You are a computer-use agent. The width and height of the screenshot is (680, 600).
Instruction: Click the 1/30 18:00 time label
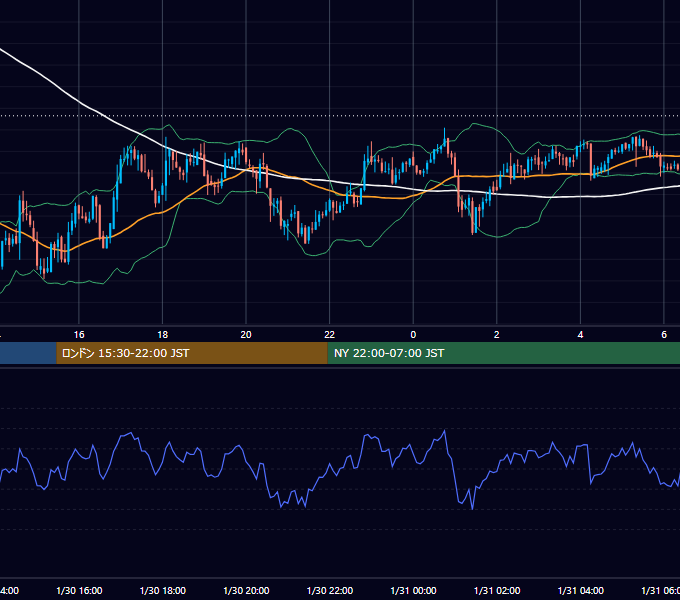click(x=163, y=590)
